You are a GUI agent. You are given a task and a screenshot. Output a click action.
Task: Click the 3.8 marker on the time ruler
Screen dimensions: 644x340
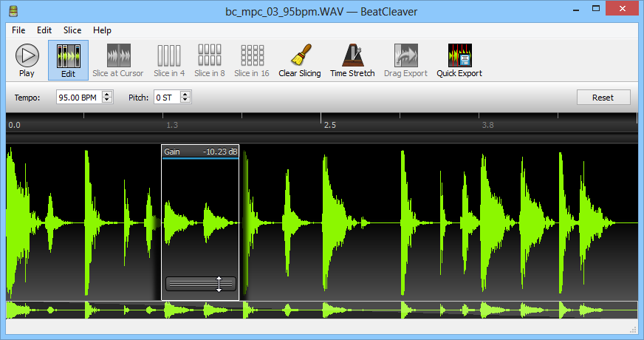(x=487, y=125)
